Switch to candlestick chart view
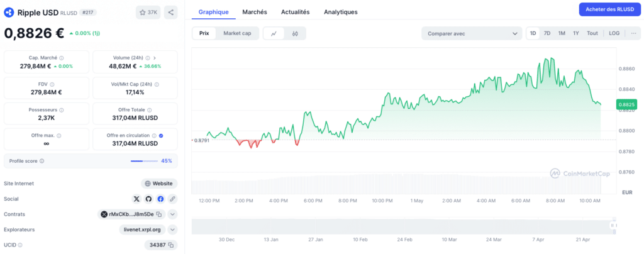Image resolution: width=644 pixels, height=254 pixels. click(295, 34)
